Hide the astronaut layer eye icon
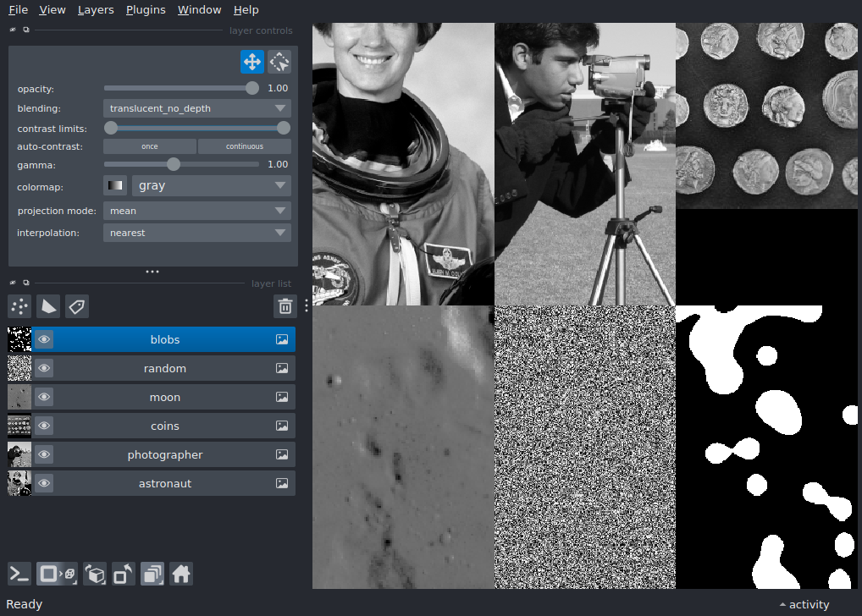This screenshot has height=616, width=862. [x=44, y=484]
